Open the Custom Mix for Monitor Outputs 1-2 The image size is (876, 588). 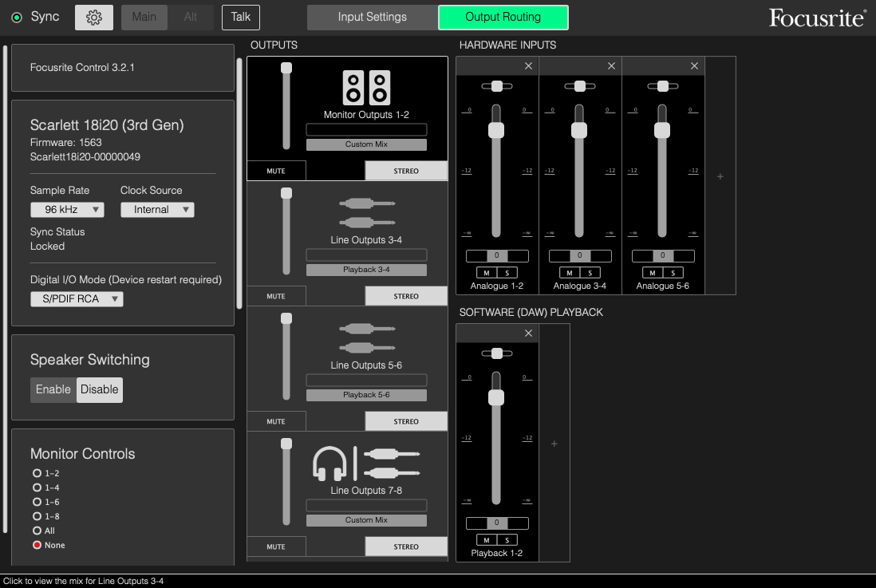[x=366, y=144]
